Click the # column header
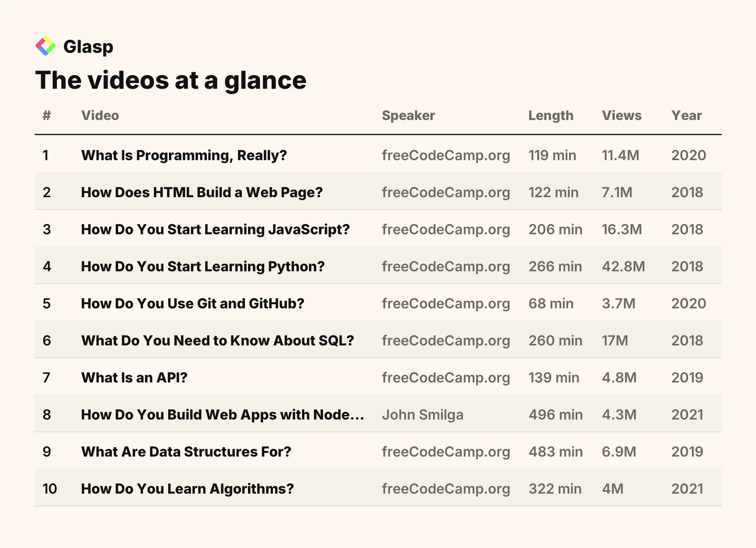 47,115
